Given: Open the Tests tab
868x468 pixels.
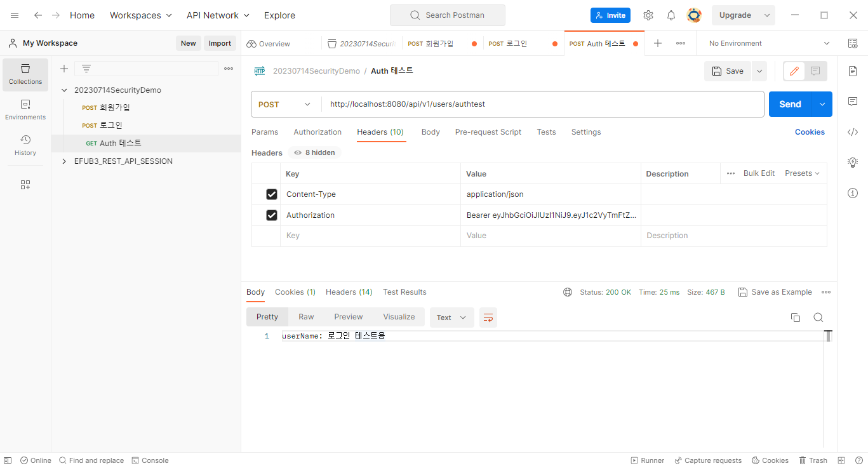Looking at the screenshot, I should [546, 132].
